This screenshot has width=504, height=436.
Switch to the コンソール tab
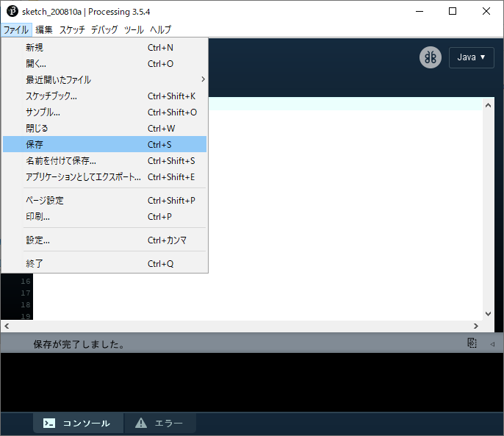(x=77, y=423)
